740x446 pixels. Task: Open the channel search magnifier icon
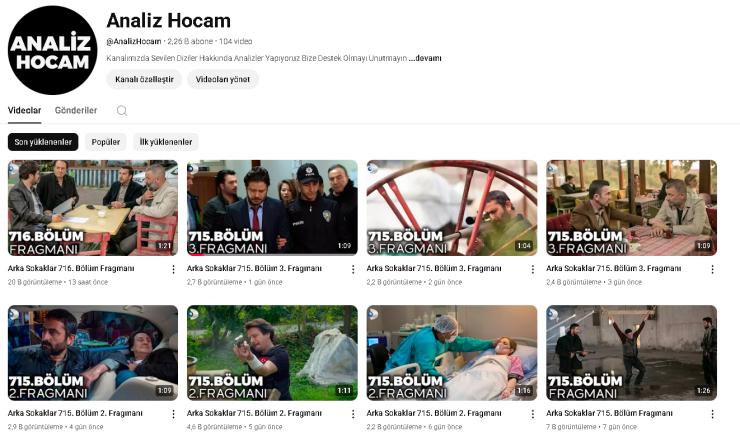click(x=122, y=110)
